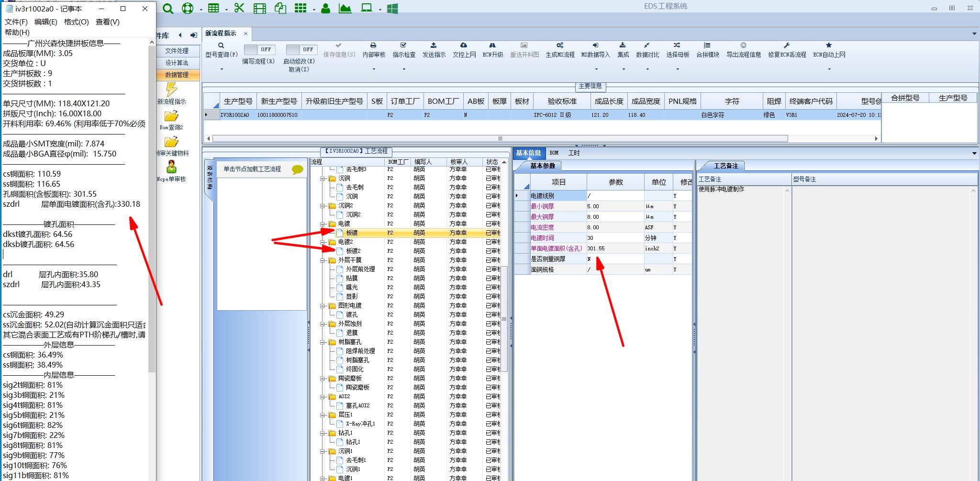Open the 指示检查 dropdown arrow
The image size is (980, 481).
404,69
